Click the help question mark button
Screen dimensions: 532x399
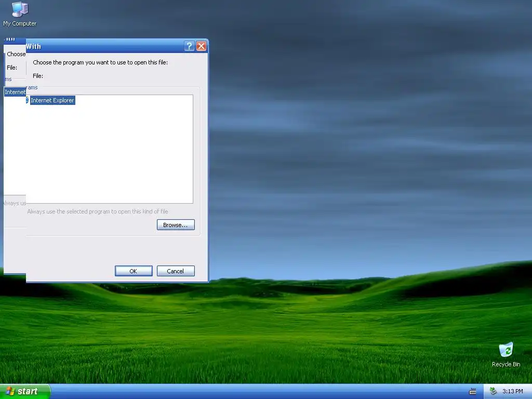pos(189,46)
